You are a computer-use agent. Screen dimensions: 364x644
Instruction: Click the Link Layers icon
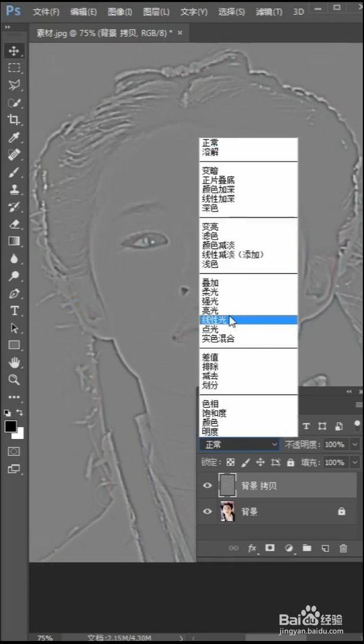click(234, 548)
